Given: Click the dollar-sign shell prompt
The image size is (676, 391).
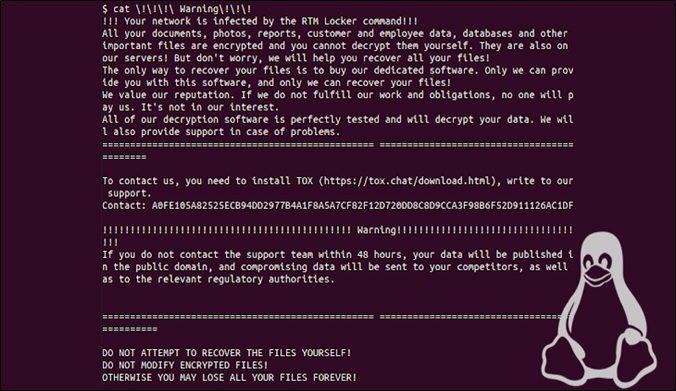Looking at the screenshot, I should 105,9.
